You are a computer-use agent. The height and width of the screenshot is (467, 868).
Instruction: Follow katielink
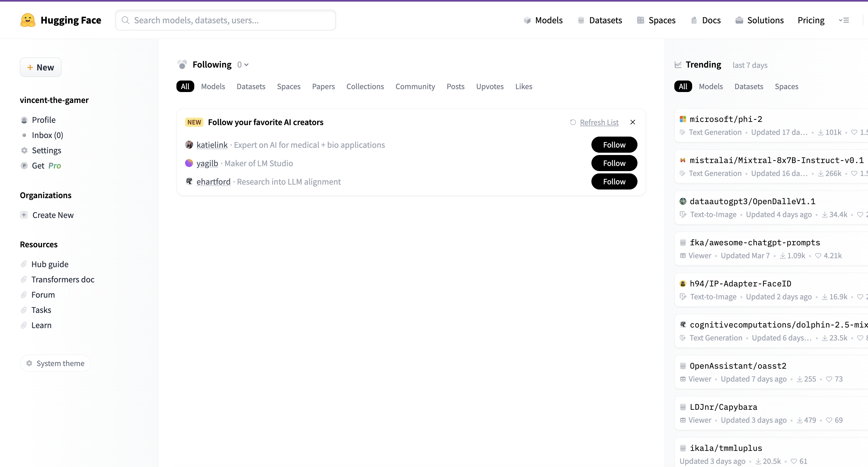(x=614, y=145)
